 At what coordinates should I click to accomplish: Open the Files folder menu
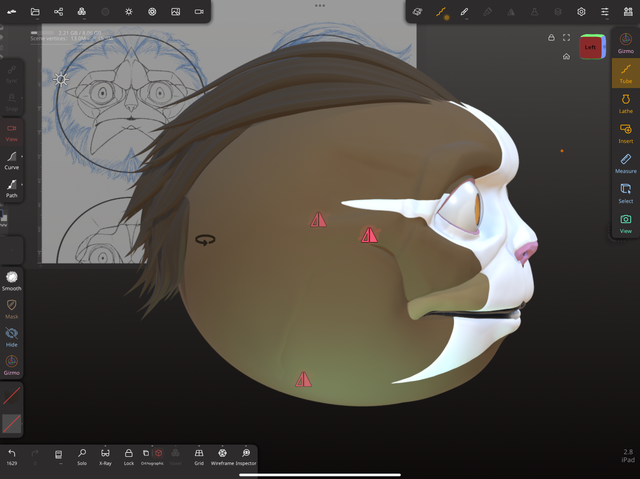(x=35, y=11)
